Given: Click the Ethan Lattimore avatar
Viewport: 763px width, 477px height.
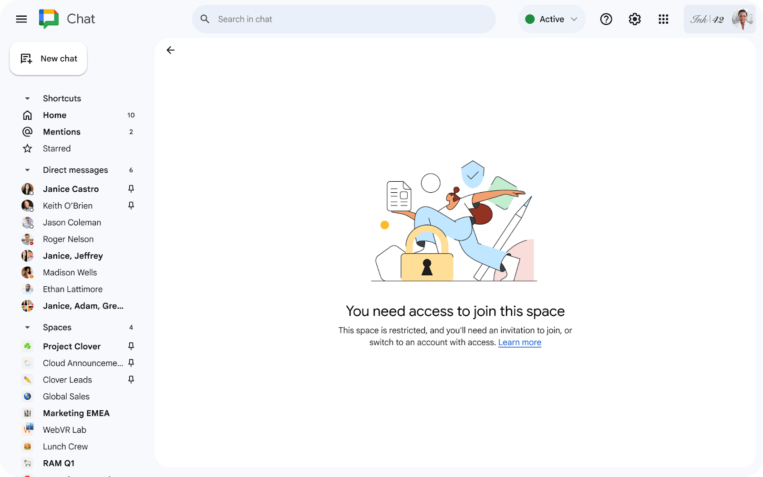Looking at the screenshot, I should click(28, 289).
